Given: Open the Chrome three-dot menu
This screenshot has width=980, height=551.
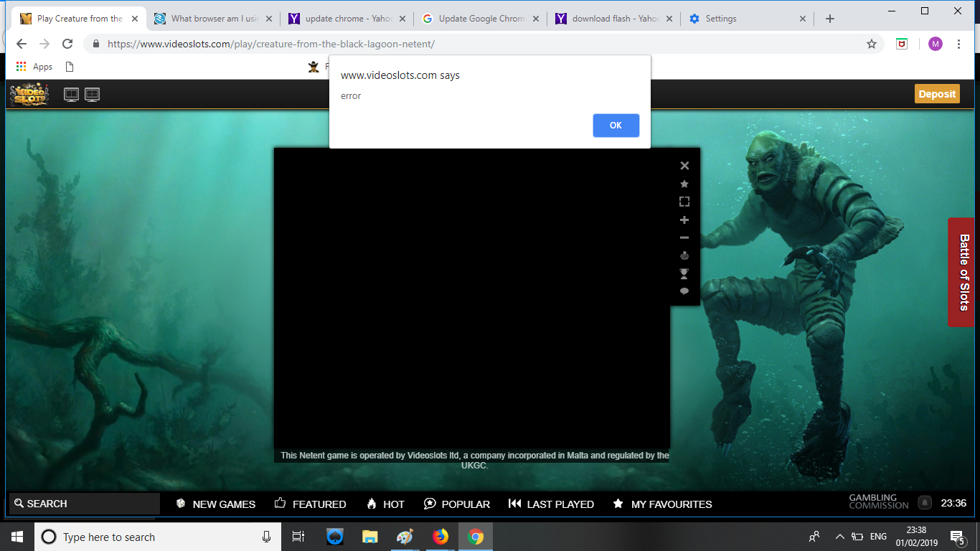Looking at the screenshot, I should click(x=958, y=44).
